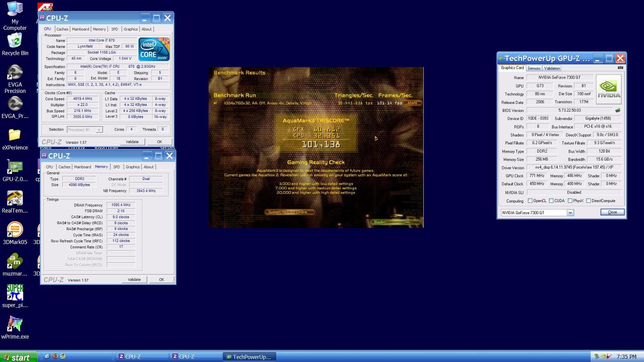
Task: Launch the 3DMark05 desktop shortcut
Action: point(15,234)
